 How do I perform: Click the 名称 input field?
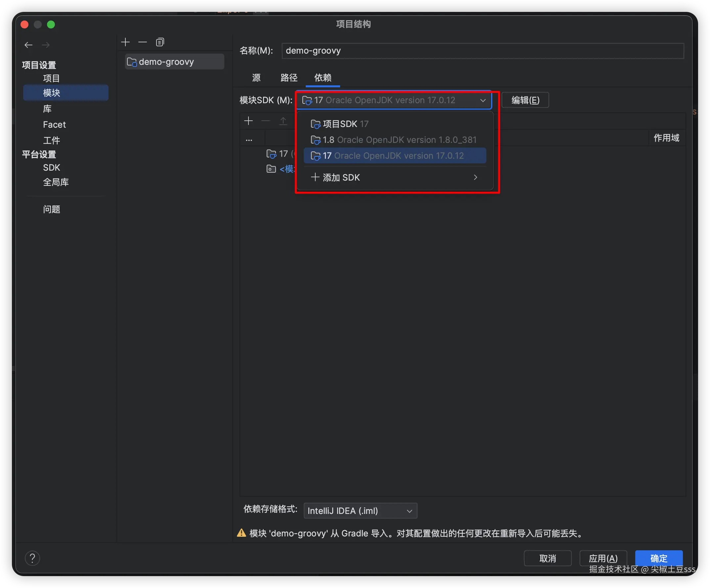tap(482, 51)
